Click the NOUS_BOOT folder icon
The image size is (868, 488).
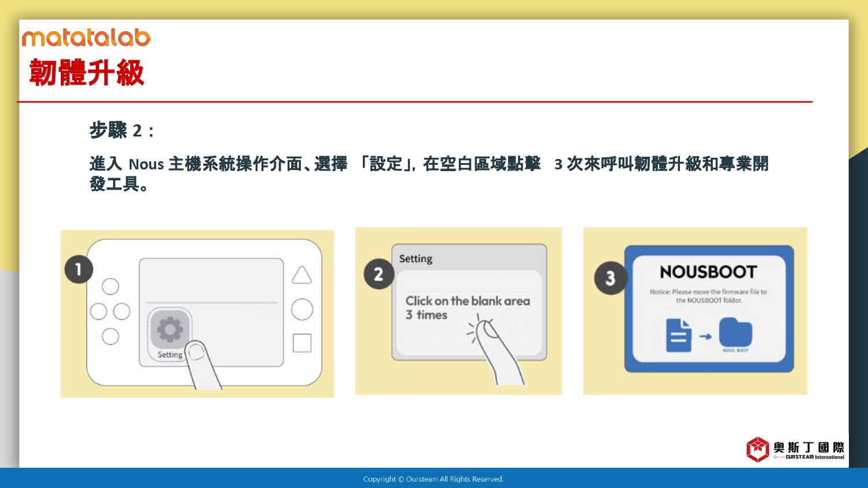pos(735,333)
